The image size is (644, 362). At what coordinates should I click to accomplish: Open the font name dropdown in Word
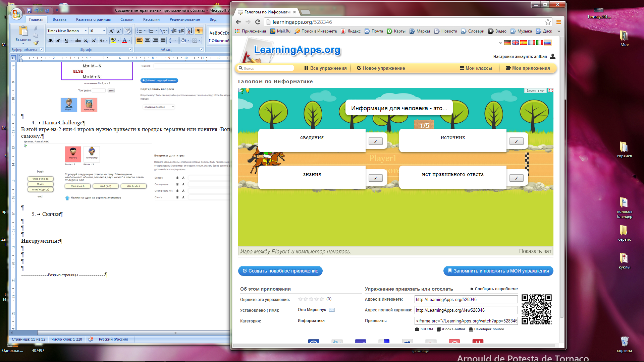pos(86,31)
